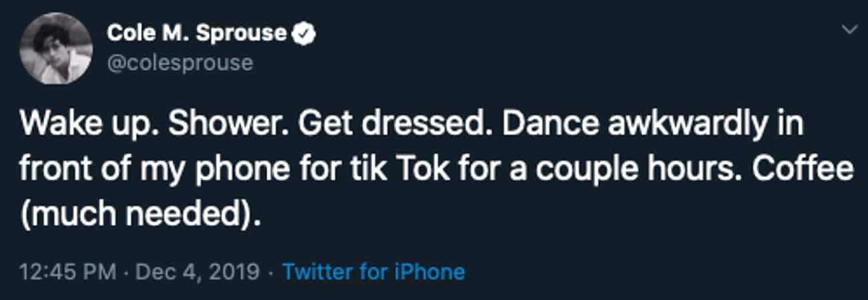The image size is (868, 300).
Task: Click the "(much needed)" text
Action: click(138, 215)
